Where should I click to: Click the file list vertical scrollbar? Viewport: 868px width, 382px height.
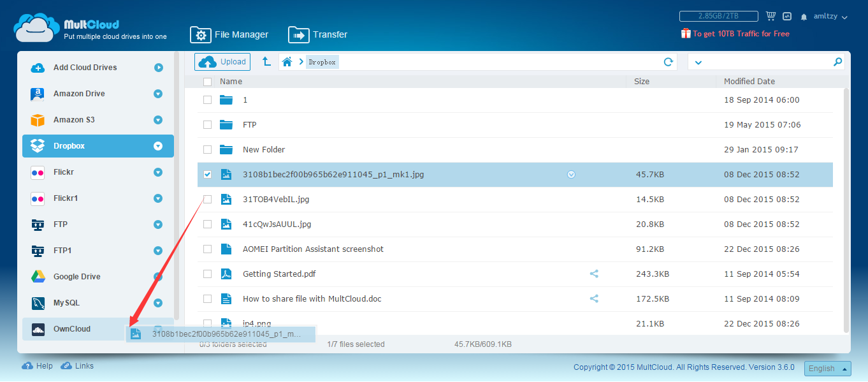tap(846, 210)
